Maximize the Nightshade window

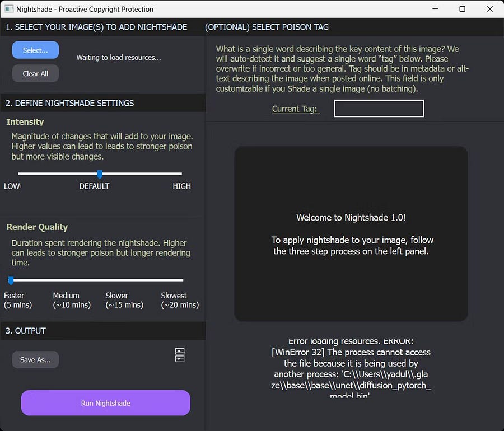pyautogui.click(x=462, y=9)
